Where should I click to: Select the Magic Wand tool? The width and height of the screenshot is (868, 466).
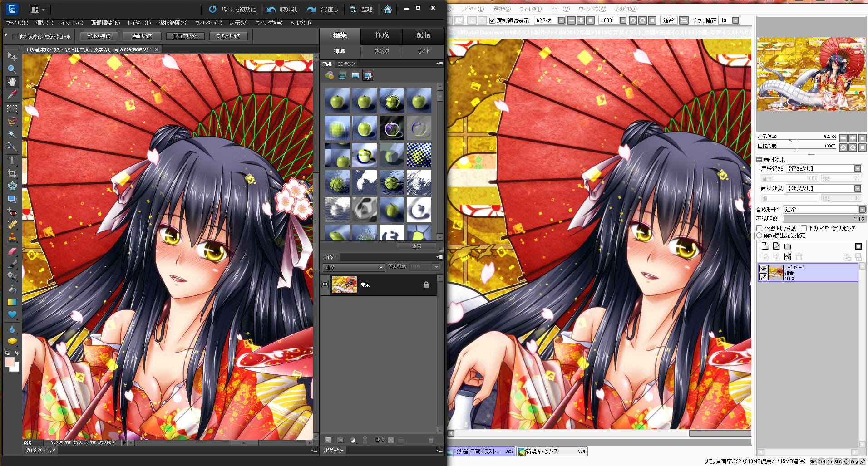coord(12,134)
